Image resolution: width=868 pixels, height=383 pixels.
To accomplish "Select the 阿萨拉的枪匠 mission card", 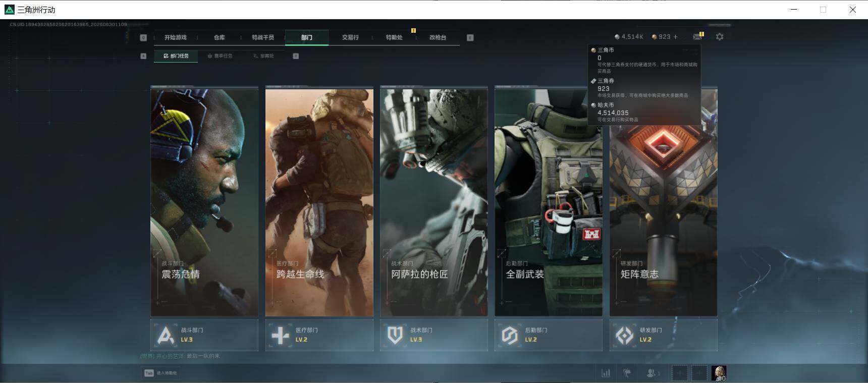I will click(x=434, y=202).
